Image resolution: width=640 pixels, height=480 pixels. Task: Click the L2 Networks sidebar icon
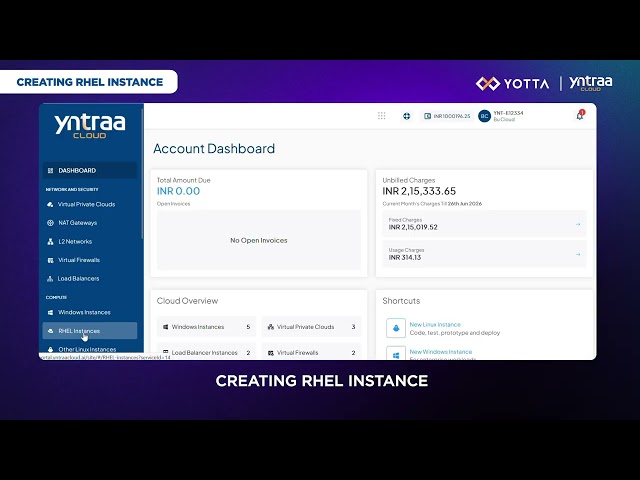click(x=51, y=242)
